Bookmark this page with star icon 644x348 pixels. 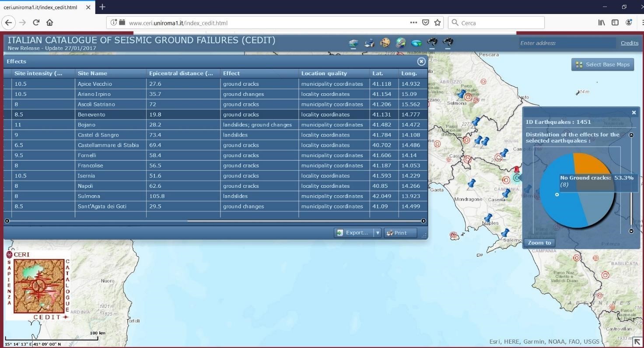pyautogui.click(x=437, y=23)
